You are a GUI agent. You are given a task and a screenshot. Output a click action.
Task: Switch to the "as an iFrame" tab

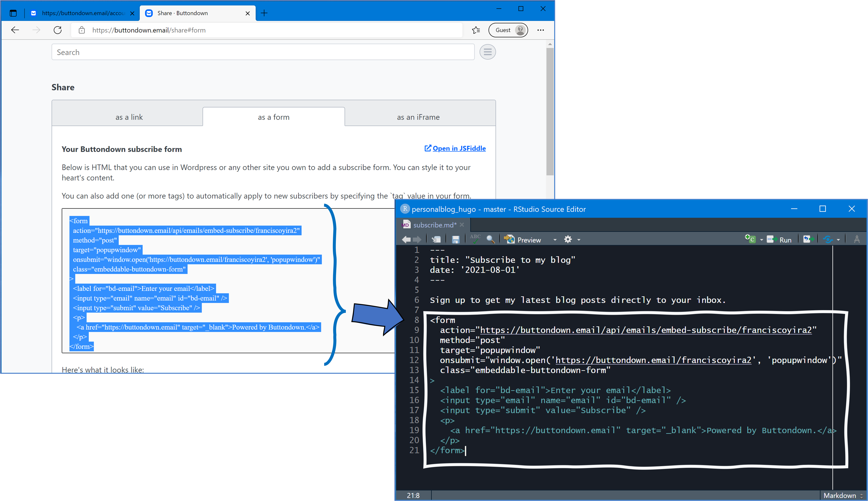(x=418, y=117)
